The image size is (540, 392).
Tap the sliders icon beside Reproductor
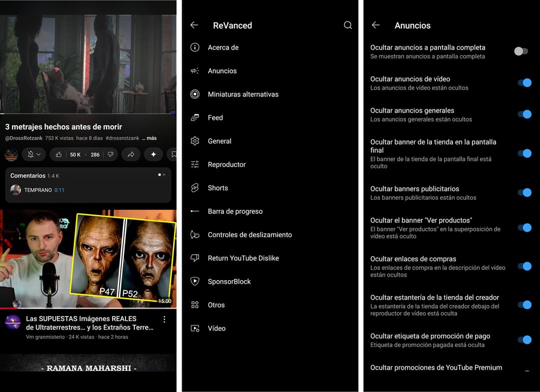(195, 164)
